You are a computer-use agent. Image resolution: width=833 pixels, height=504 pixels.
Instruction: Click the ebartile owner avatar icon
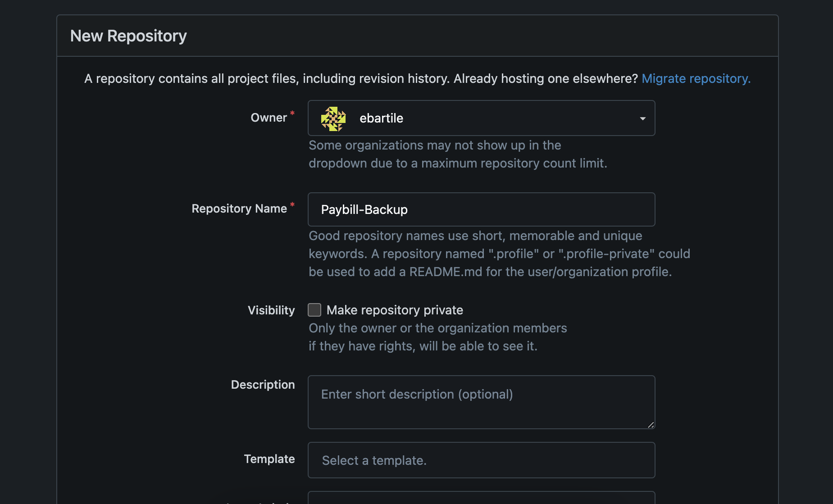333,118
